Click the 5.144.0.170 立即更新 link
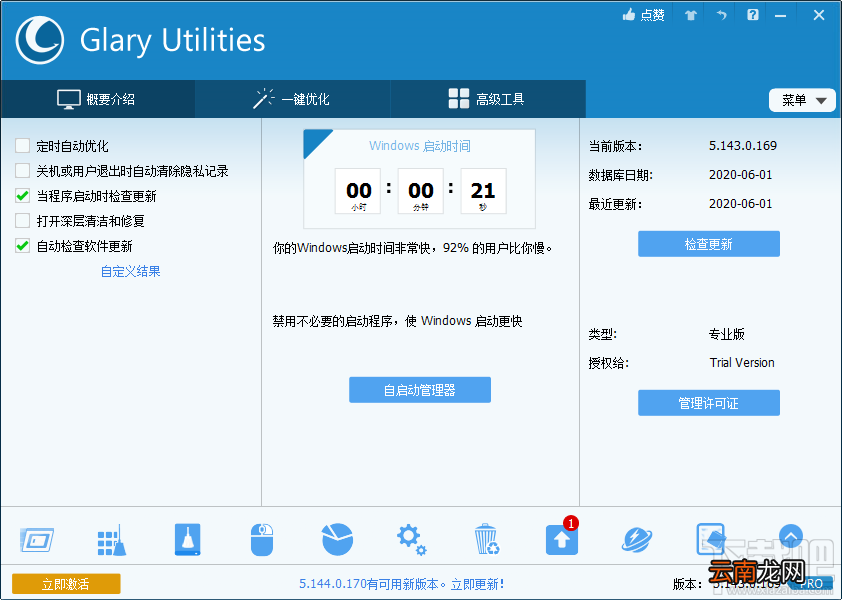This screenshot has height=600, width=842. click(x=402, y=584)
